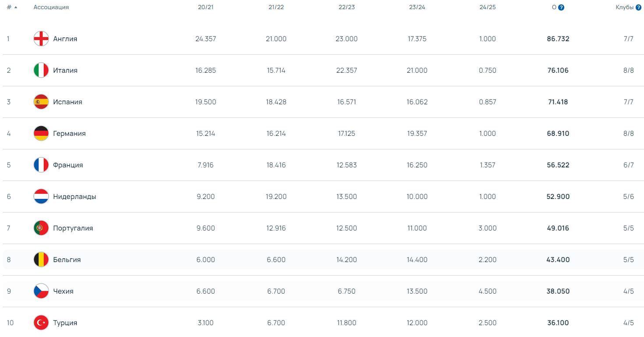
Task: Open the Португалия association link
Action: coord(73,228)
